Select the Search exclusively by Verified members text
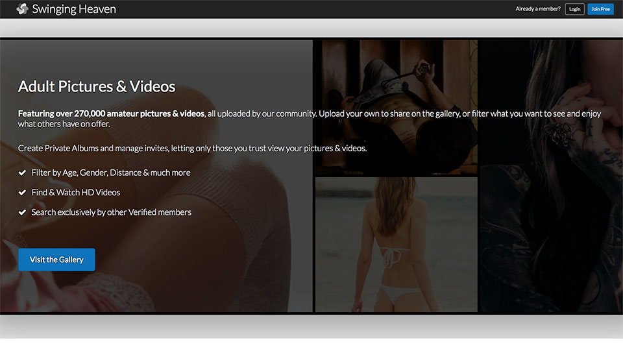Image resolution: width=623 pixels, height=364 pixels. (x=111, y=212)
